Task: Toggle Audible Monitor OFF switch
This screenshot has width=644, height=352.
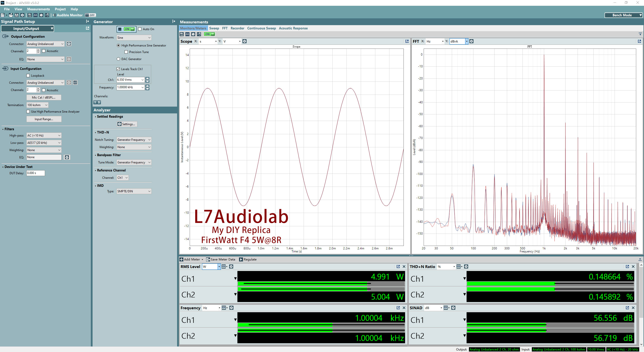Action: [x=90, y=15]
